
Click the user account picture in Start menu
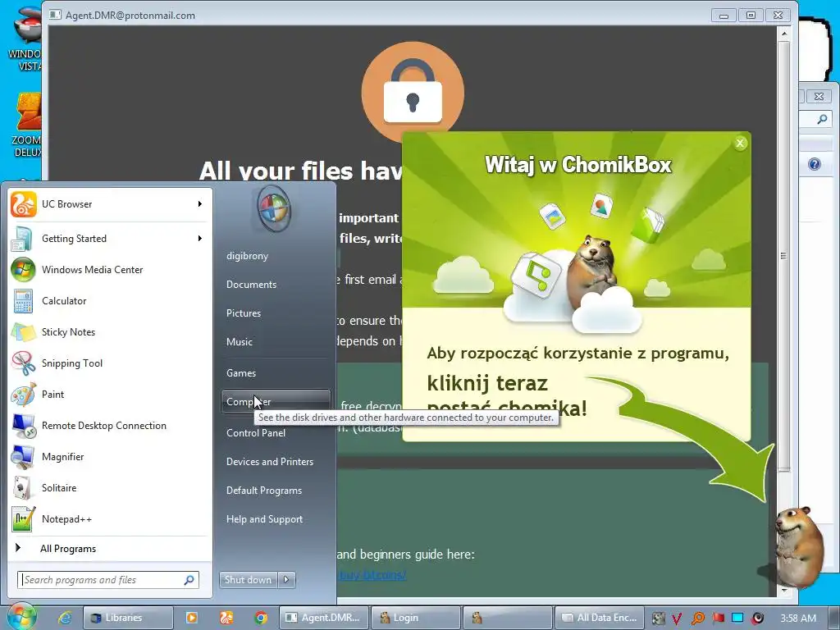click(x=274, y=208)
